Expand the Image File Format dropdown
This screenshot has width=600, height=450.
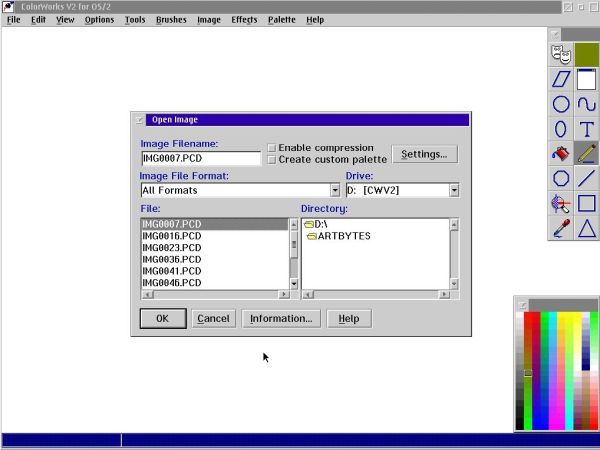click(x=335, y=190)
